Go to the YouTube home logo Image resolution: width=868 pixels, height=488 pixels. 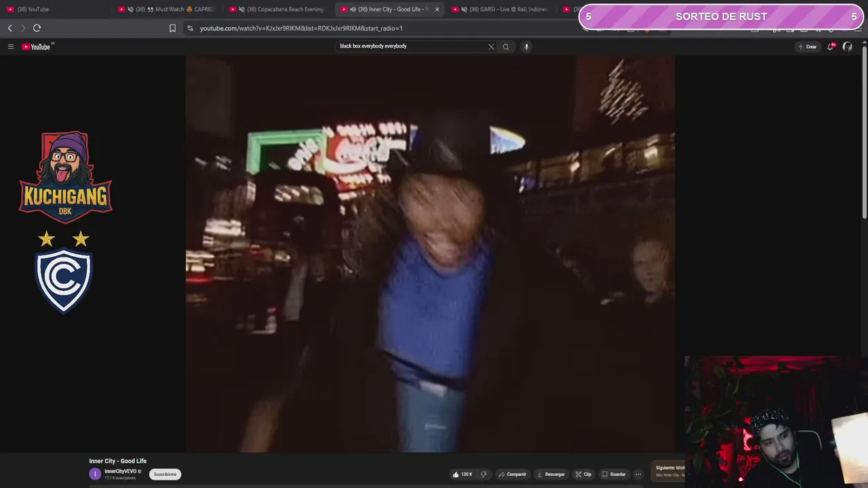click(37, 47)
